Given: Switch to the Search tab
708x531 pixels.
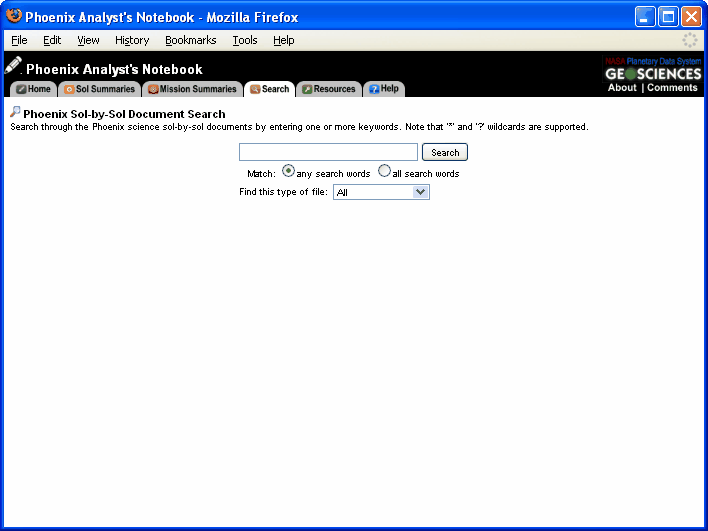Looking at the screenshot, I should click(x=270, y=89).
